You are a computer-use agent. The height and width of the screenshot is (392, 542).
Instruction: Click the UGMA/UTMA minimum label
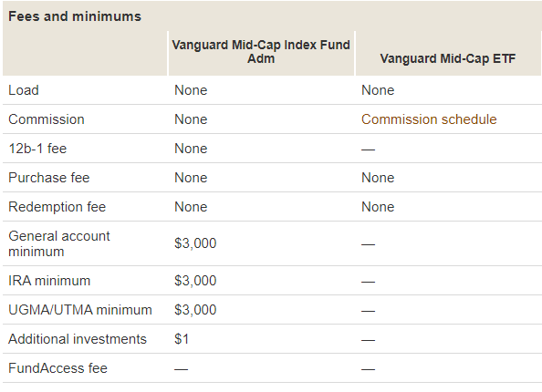point(80,310)
